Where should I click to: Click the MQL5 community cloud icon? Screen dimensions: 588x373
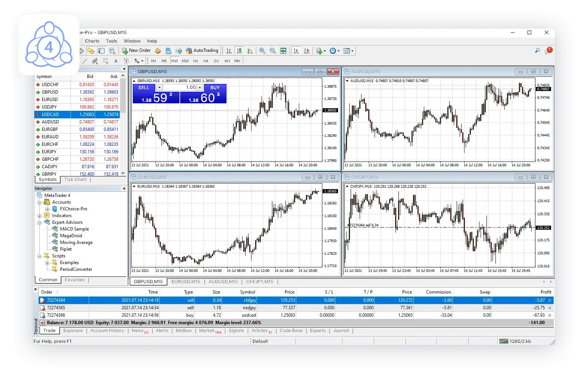click(x=168, y=51)
